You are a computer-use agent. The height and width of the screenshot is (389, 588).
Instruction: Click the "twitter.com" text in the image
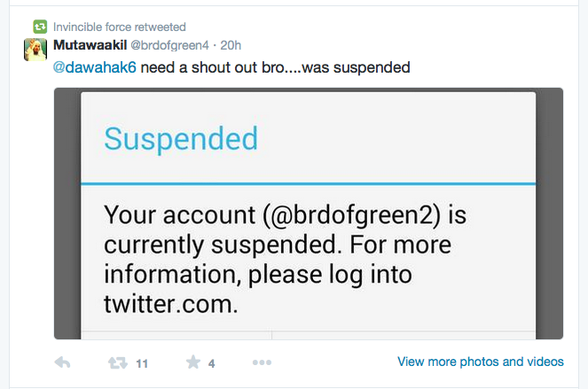coord(171,306)
